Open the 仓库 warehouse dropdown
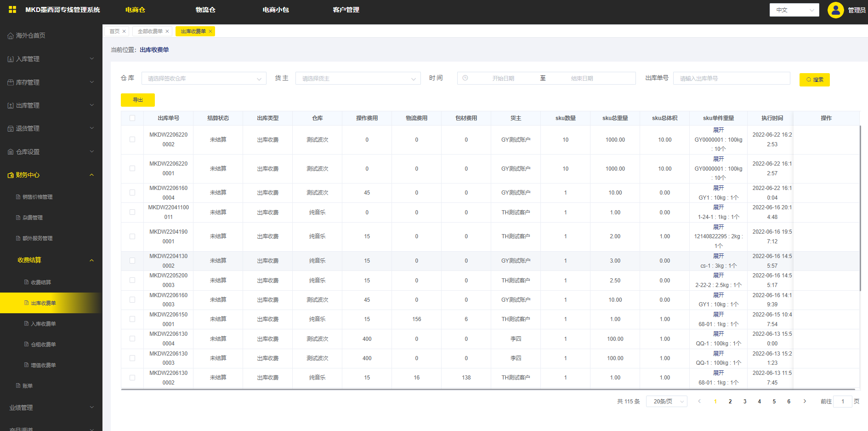The image size is (868, 431). point(204,79)
